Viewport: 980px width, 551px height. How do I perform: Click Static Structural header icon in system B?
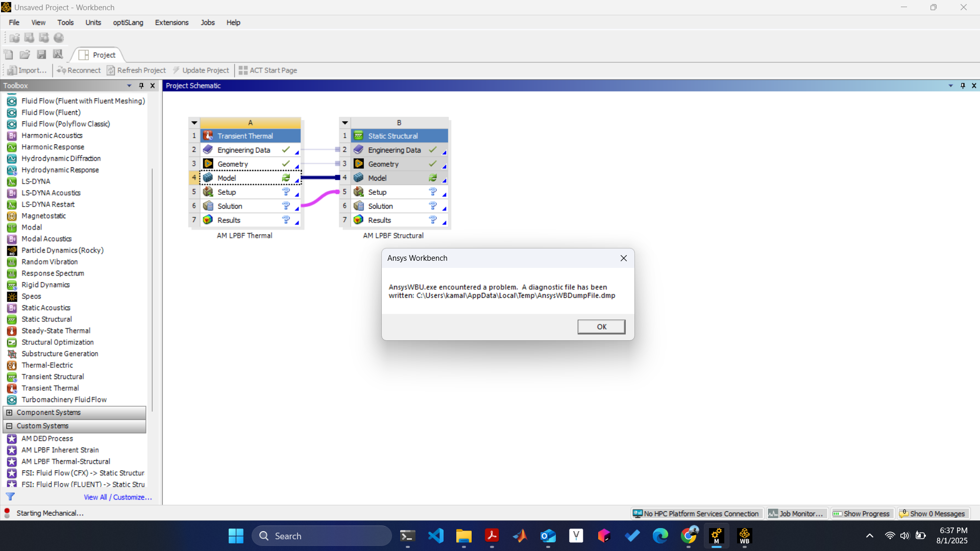click(359, 136)
